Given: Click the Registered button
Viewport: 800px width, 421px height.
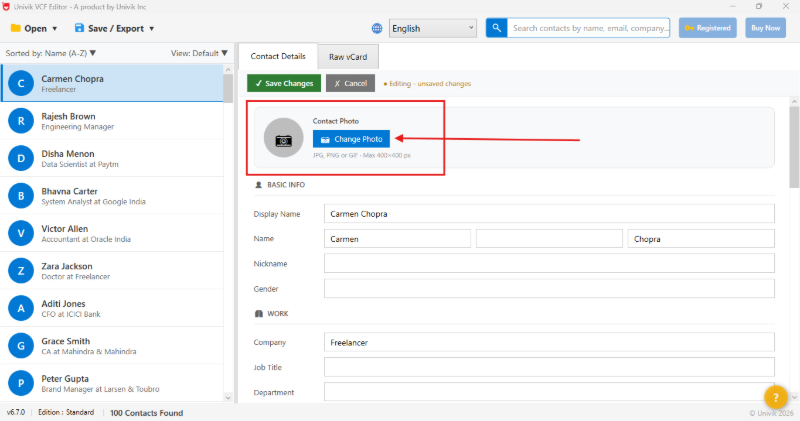Looking at the screenshot, I should point(708,28).
